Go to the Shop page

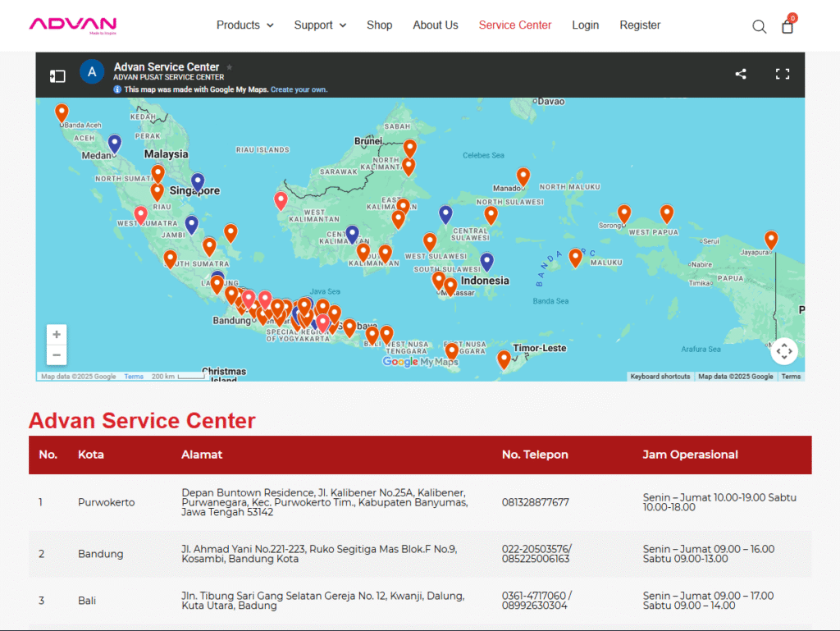click(x=379, y=25)
